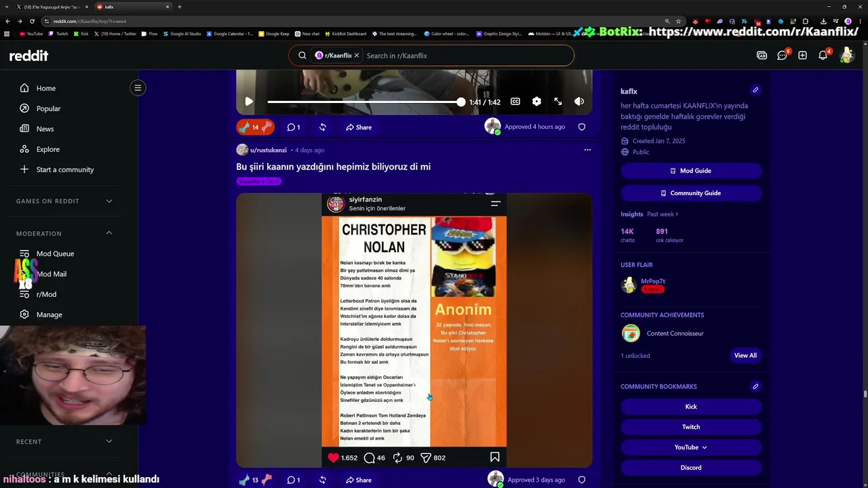Open a new browser tab
Screen dimensions: 868x488
pyautogui.click(x=180, y=7)
